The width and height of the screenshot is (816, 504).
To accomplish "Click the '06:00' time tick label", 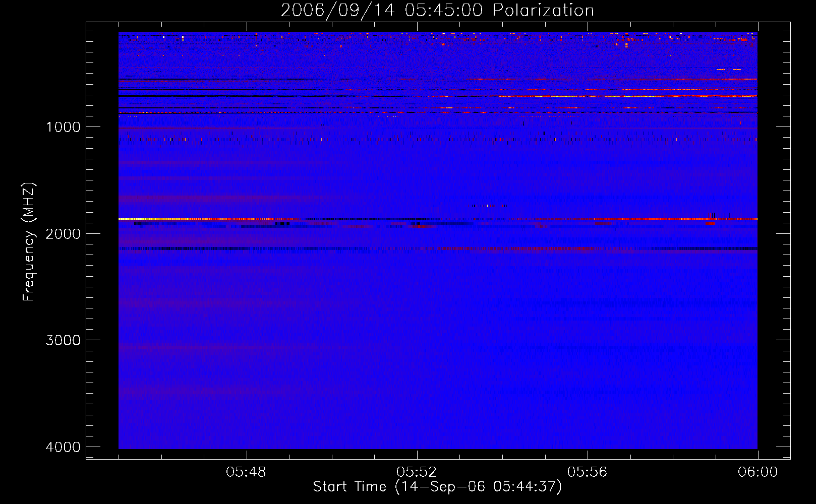I will click(757, 472).
